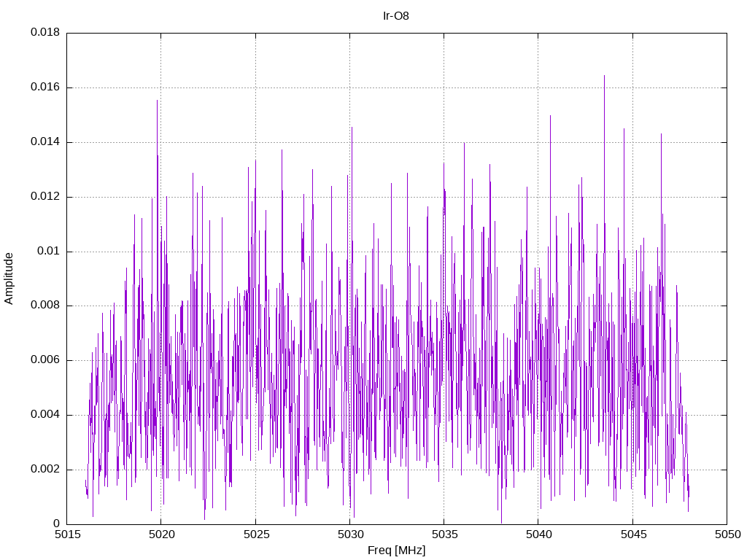
Task: Click x-axis tick label 5030
Action: pyautogui.click(x=350, y=534)
